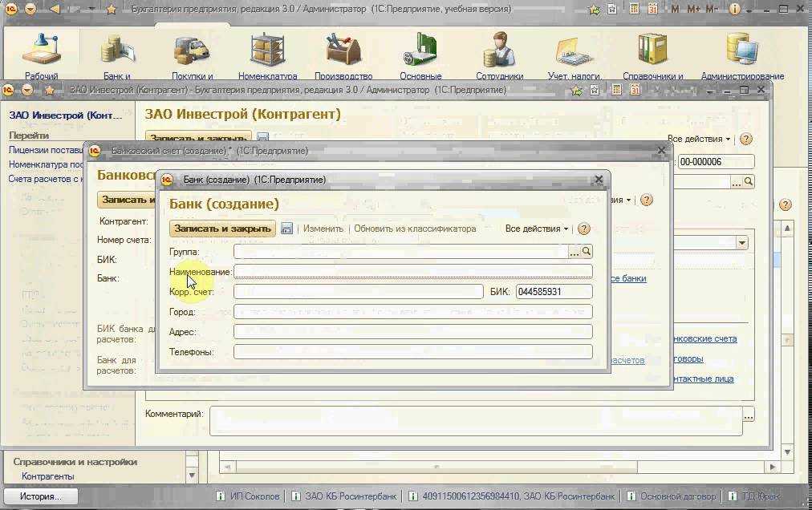Click the Наименование input field
812x510 pixels.
point(412,271)
